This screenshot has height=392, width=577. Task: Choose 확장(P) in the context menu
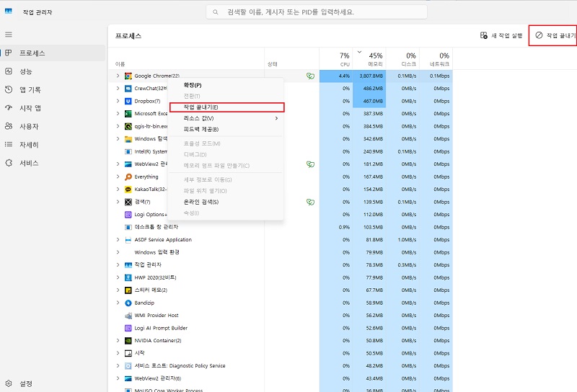pos(226,85)
